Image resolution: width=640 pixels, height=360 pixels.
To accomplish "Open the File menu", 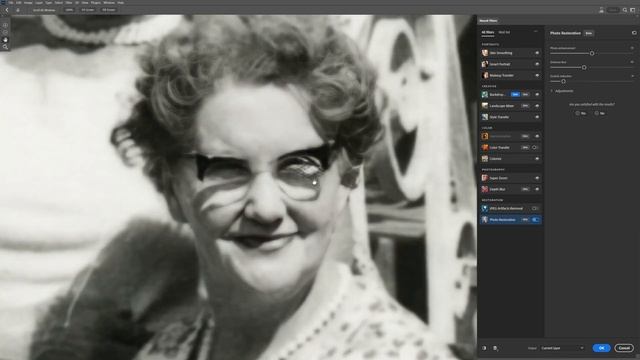I will click(11, 2).
